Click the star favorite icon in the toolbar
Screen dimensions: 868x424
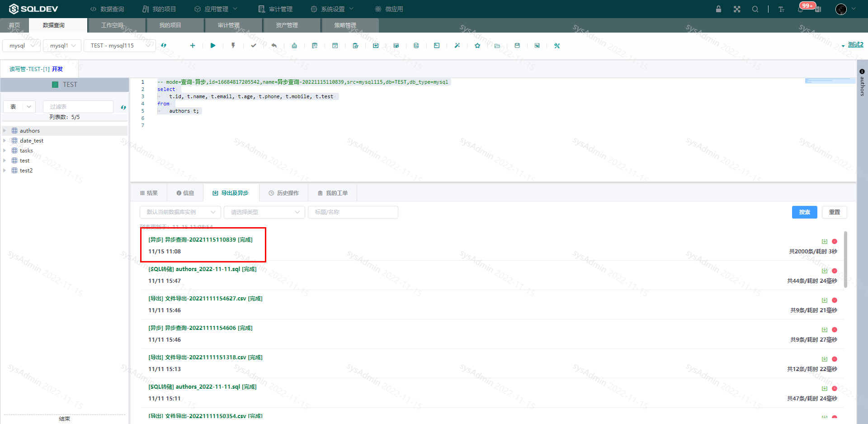pos(477,46)
